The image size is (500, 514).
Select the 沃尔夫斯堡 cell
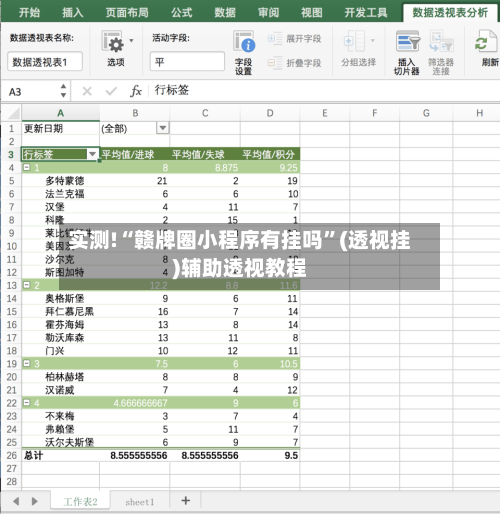61,442
